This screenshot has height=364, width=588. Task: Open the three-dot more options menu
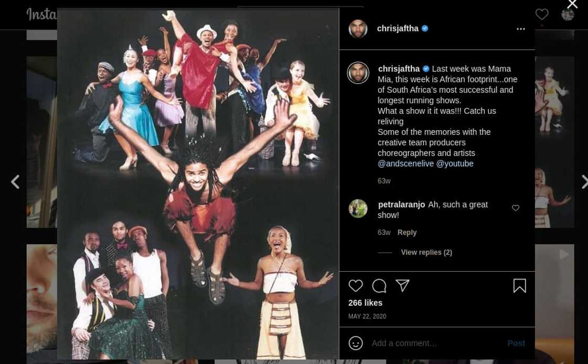(x=521, y=29)
